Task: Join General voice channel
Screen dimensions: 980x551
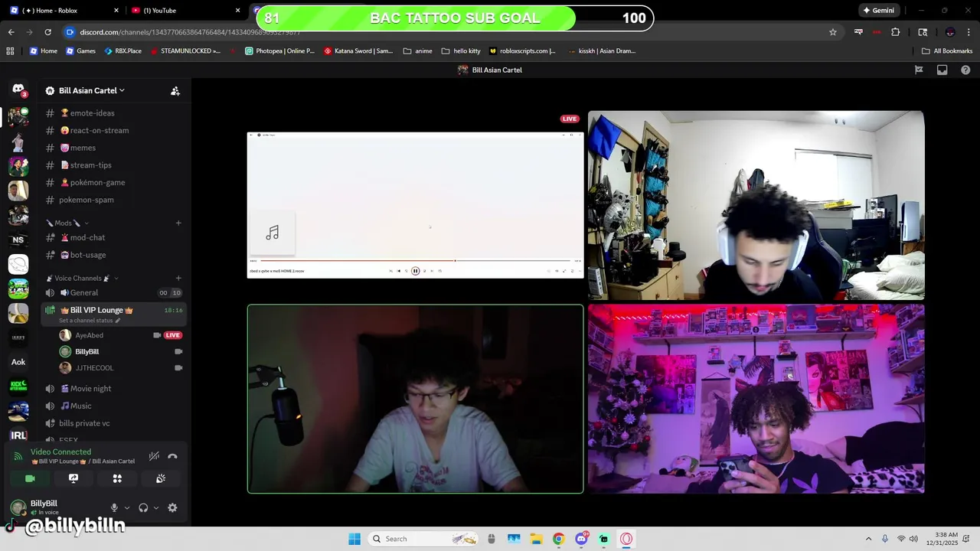Action: pos(114,292)
